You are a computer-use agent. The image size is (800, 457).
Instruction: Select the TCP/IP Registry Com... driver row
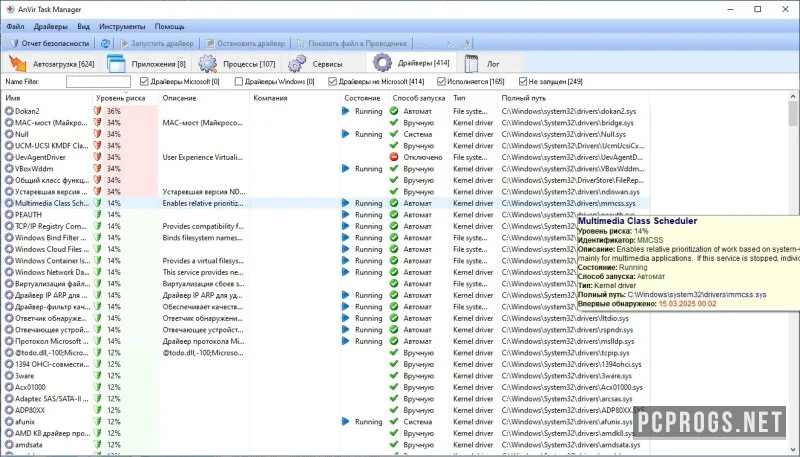point(326,226)
